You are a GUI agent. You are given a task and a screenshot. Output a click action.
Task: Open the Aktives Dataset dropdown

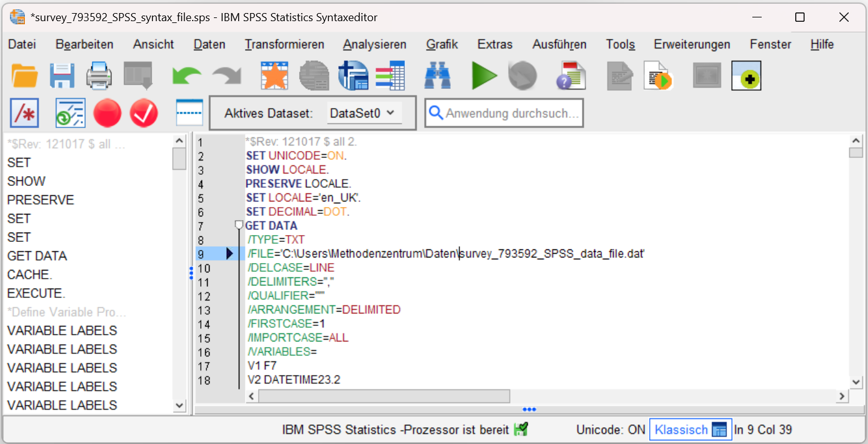coord(363,113)
